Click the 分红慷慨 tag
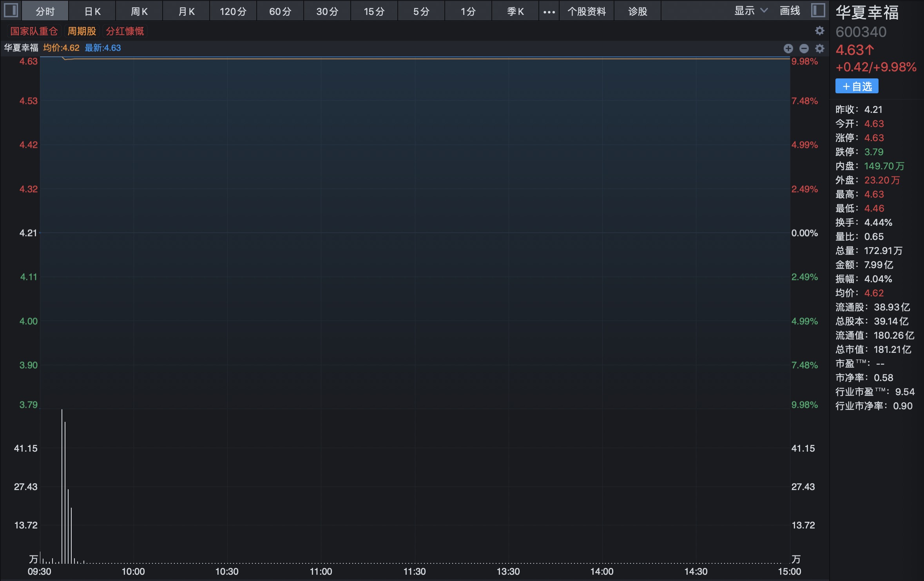This screenshot has height=581, width=924. point(125,31)
